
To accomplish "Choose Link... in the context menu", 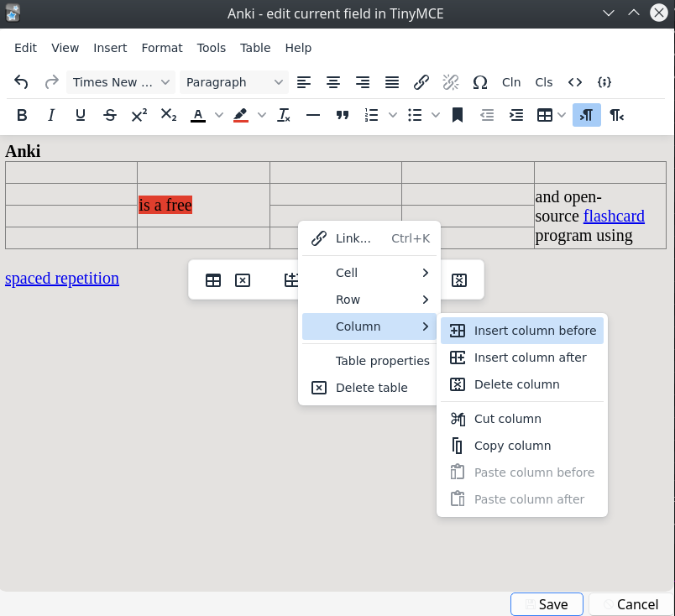I will tap(369, 238).
